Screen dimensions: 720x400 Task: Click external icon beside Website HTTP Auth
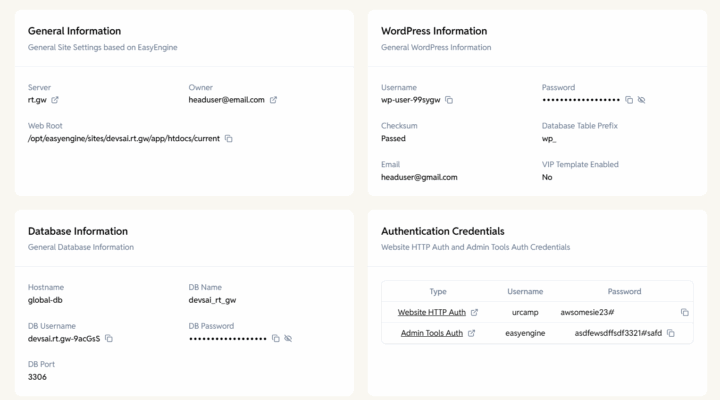474,312
